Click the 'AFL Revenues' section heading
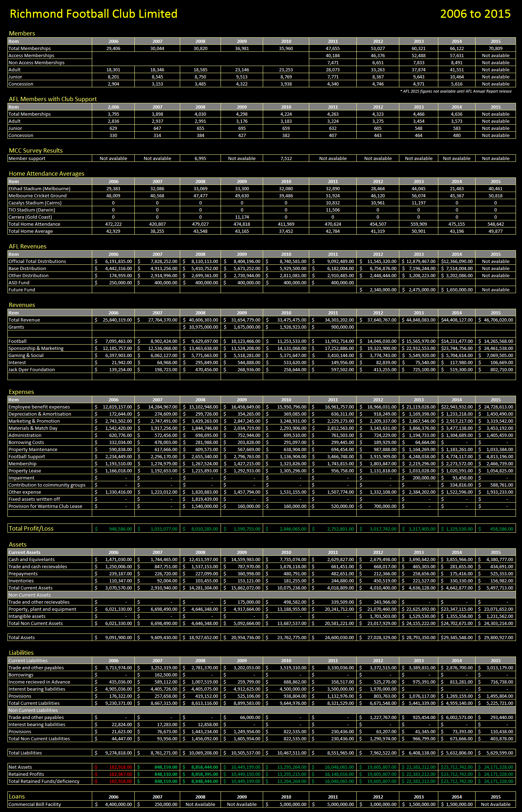522x812 pixels. click(28, 246)
